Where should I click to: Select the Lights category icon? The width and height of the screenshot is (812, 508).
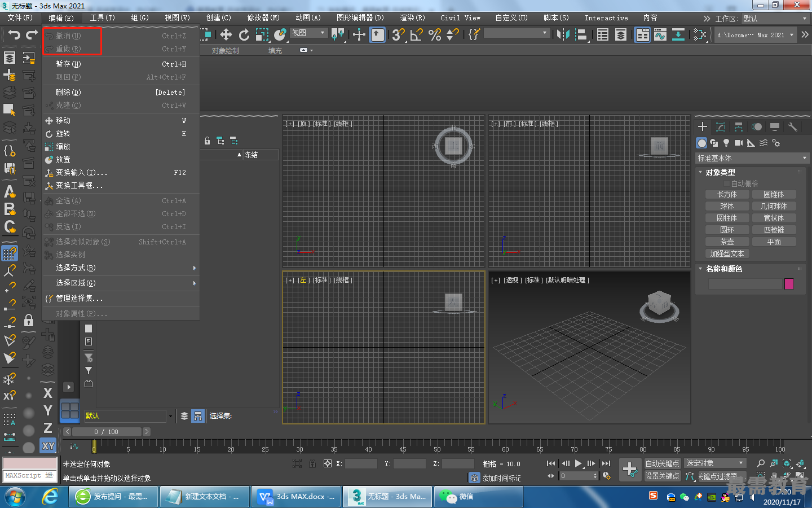coord(726,143)
